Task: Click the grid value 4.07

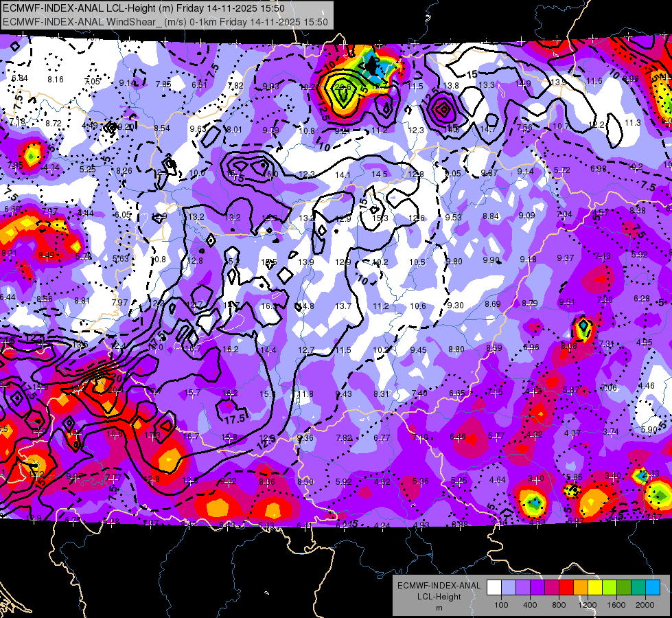Action: (x=572, y=433)
